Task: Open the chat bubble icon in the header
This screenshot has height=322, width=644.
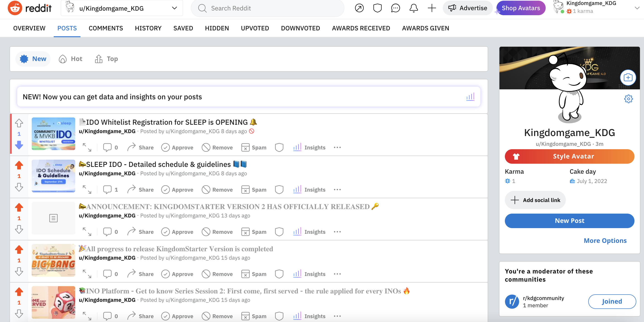Action: click(395, 8)
